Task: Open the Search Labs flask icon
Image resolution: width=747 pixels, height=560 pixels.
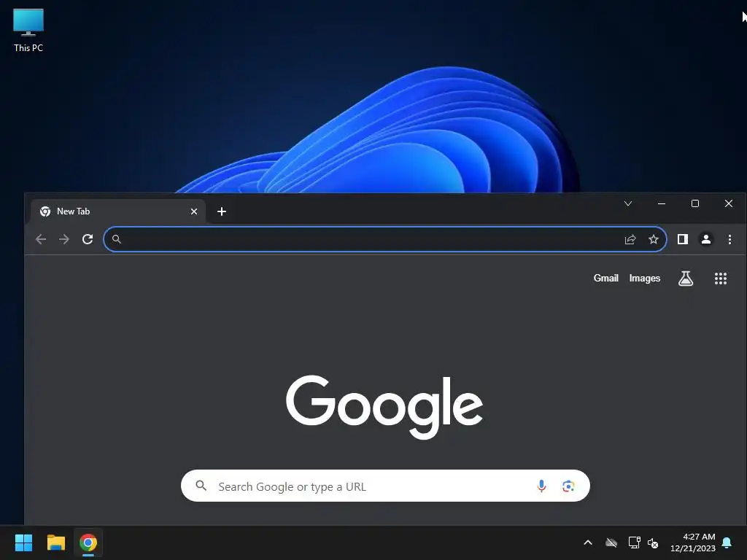Action: [686, 279]
